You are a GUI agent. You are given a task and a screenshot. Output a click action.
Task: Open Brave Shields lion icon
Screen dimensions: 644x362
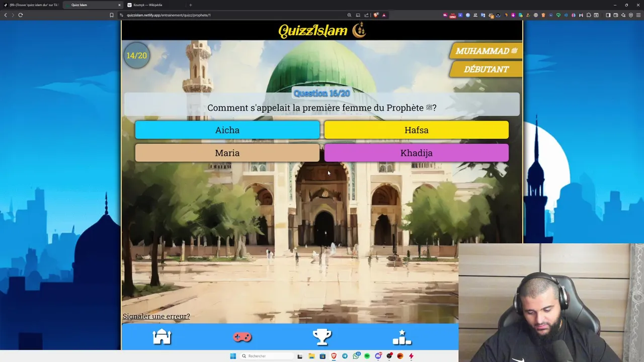[375, 15]
